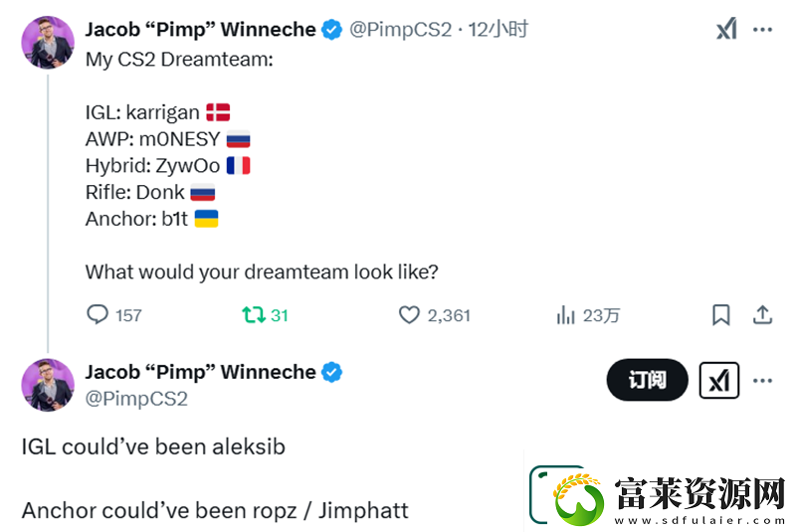Open the view analytics bar chart icon
Screen dimensions: 796x532
565,315
